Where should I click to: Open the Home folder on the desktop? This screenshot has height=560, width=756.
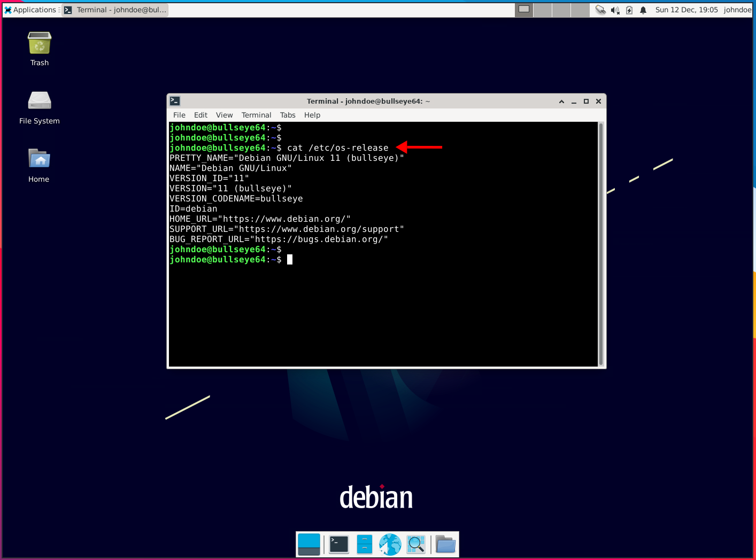(x=38, y=158)
